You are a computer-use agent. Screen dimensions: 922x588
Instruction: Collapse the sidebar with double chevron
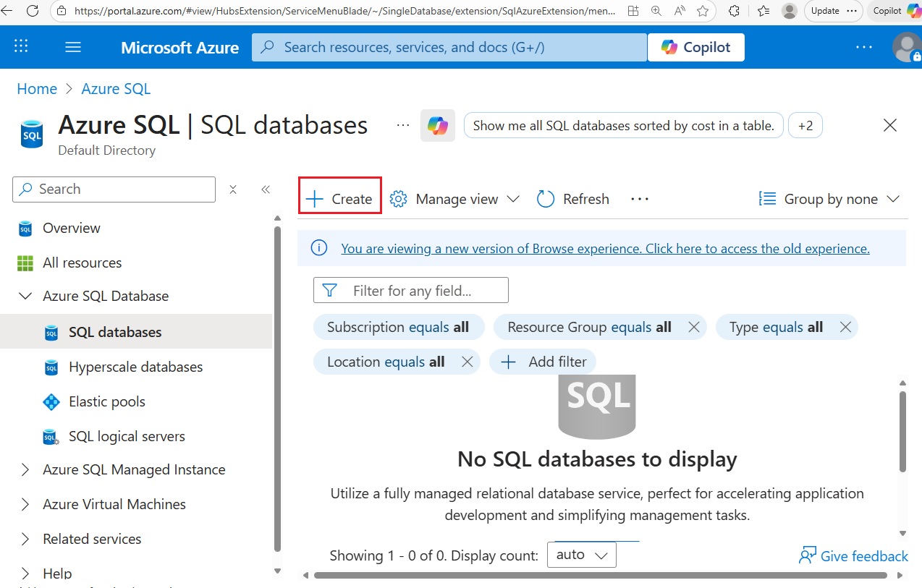click(266, 189)
